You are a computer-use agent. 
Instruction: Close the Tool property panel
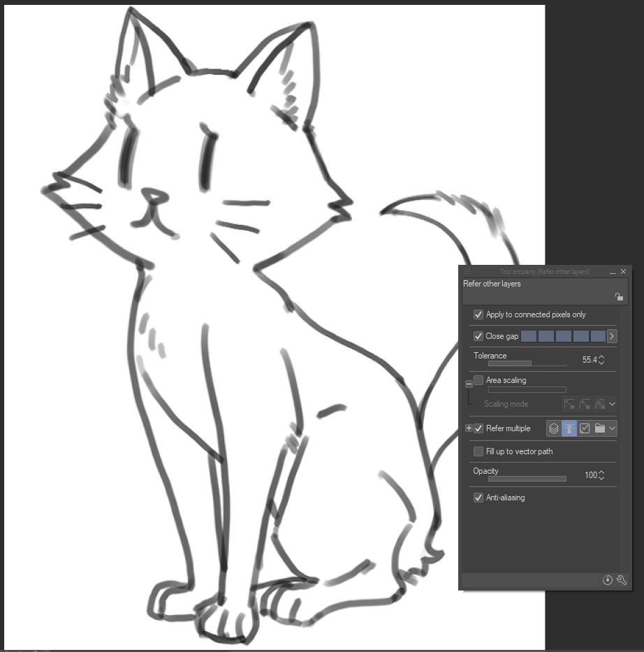[x=623, y=272]
